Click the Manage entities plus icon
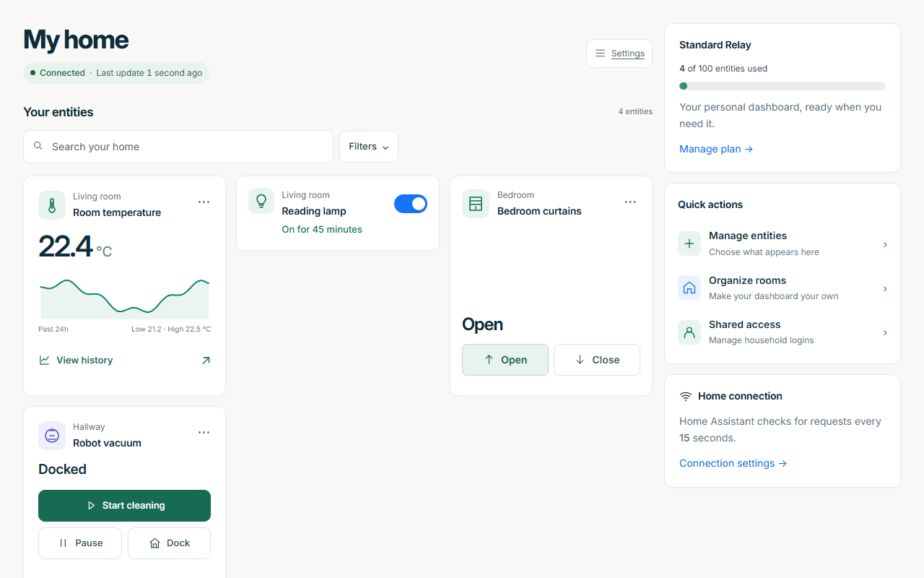Image resolution: width=924 pixels, height=578 pixels. click(x=689, y=243)
